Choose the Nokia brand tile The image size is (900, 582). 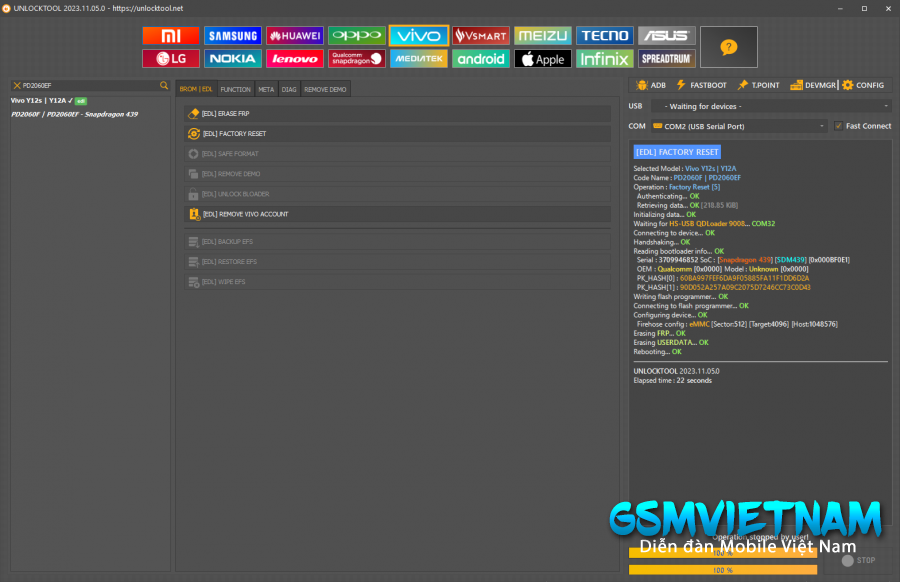click(x=232, y=59)
